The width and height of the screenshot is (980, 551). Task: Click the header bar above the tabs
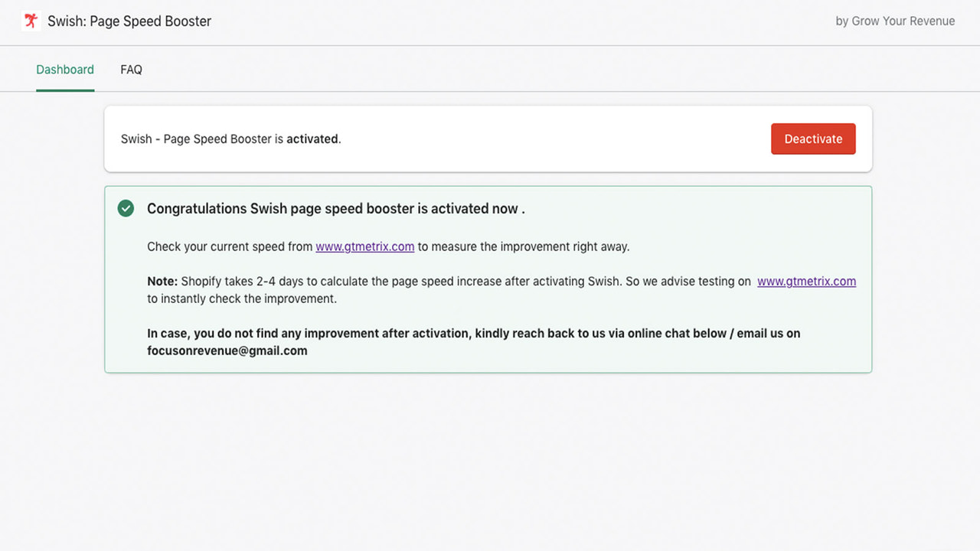point(490,21)
